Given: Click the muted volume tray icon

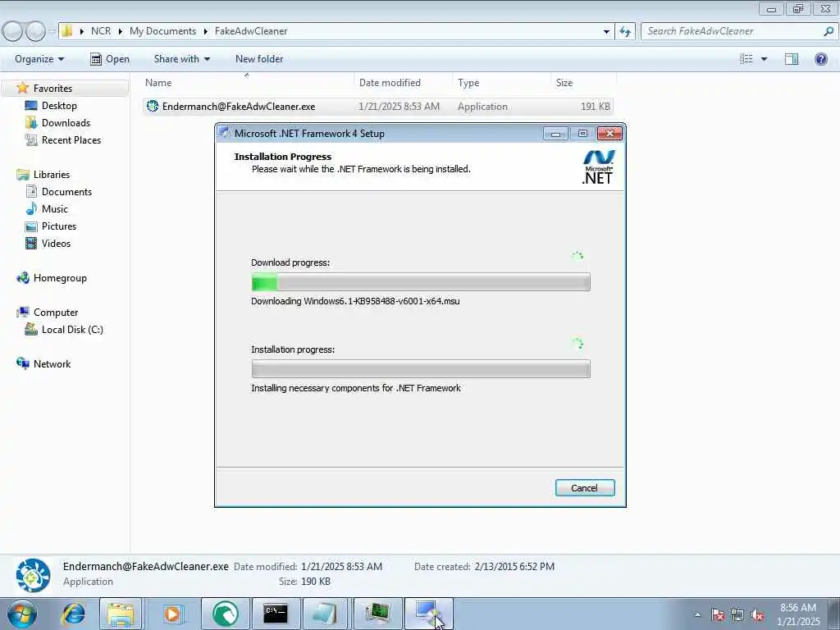Looking at the screenshot, I should click(757, 615).
